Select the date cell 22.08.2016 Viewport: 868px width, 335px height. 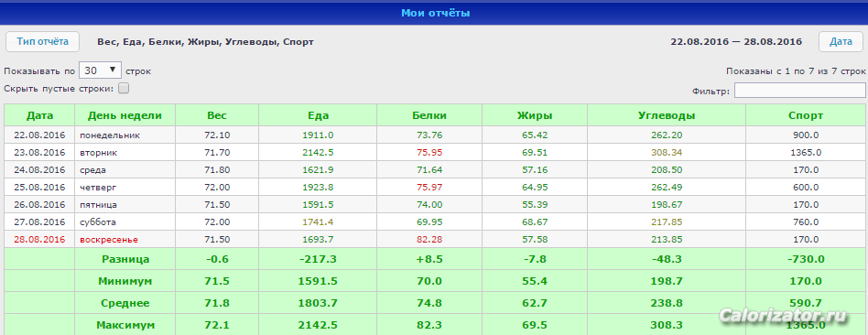coord(40,135)
